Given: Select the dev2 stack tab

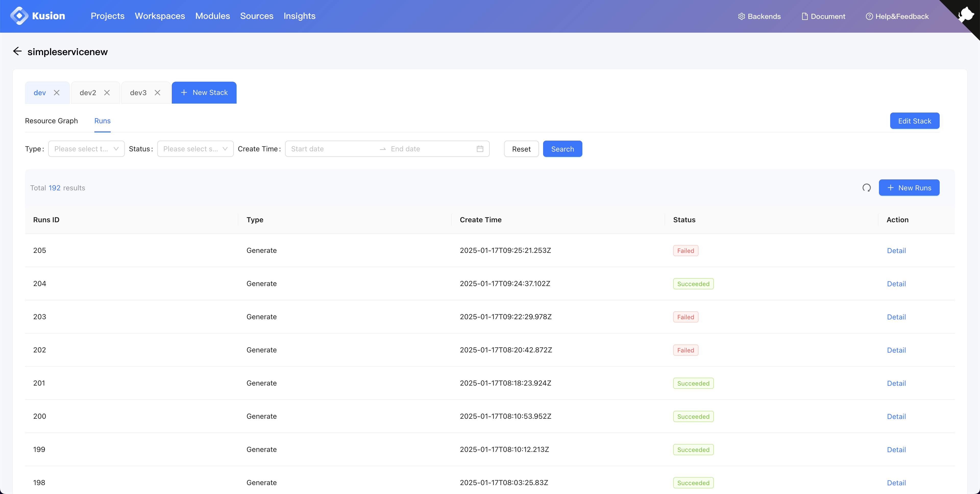Looking at the screenshot, I should point(88,92).
